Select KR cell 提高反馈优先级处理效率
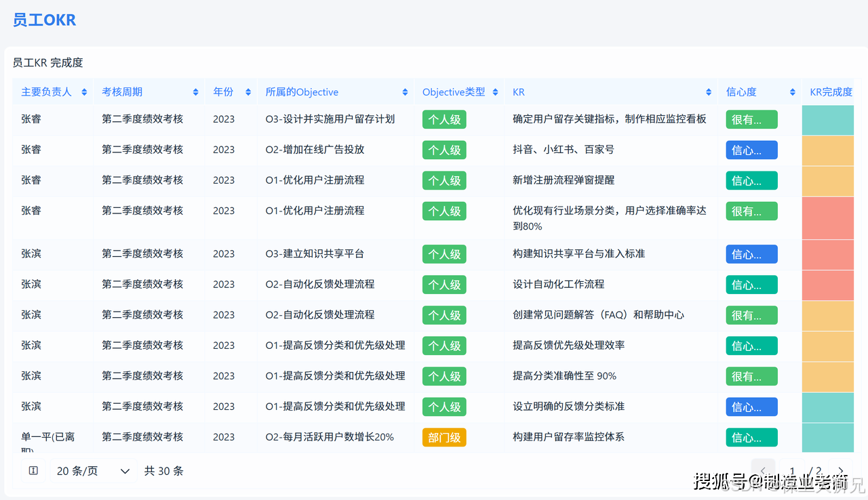 [569, 345]
